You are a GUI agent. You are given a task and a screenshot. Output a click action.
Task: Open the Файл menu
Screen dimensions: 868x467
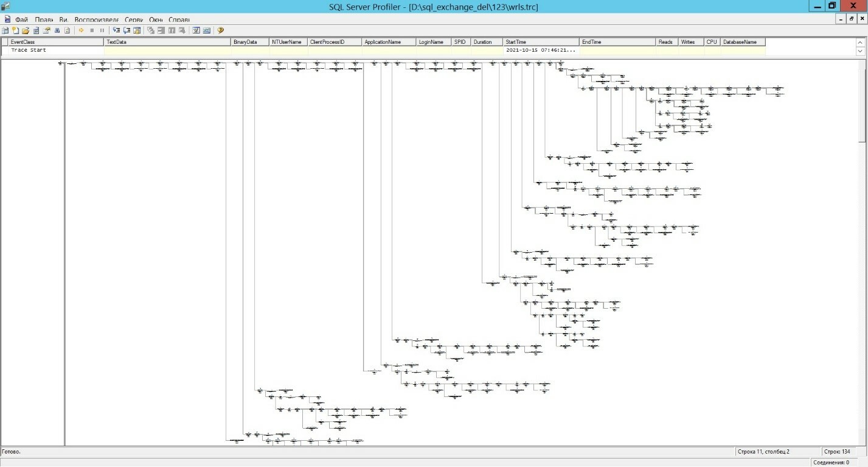[x=22, y=19]
